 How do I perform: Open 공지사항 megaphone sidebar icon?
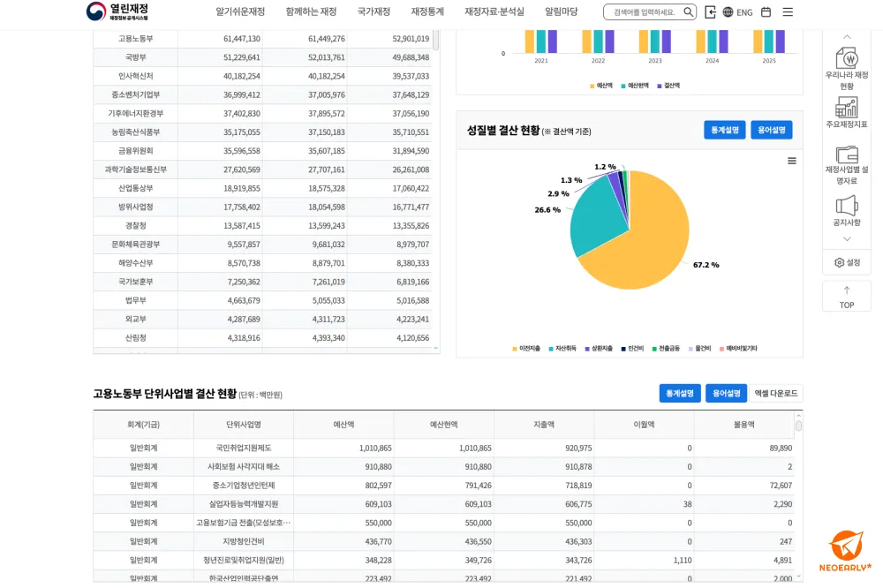[x=847, y=211]
